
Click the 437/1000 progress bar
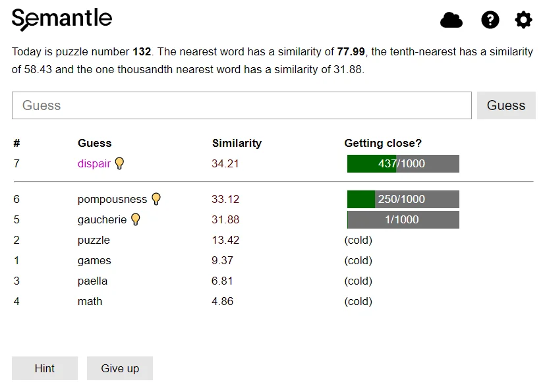[403, 163]
